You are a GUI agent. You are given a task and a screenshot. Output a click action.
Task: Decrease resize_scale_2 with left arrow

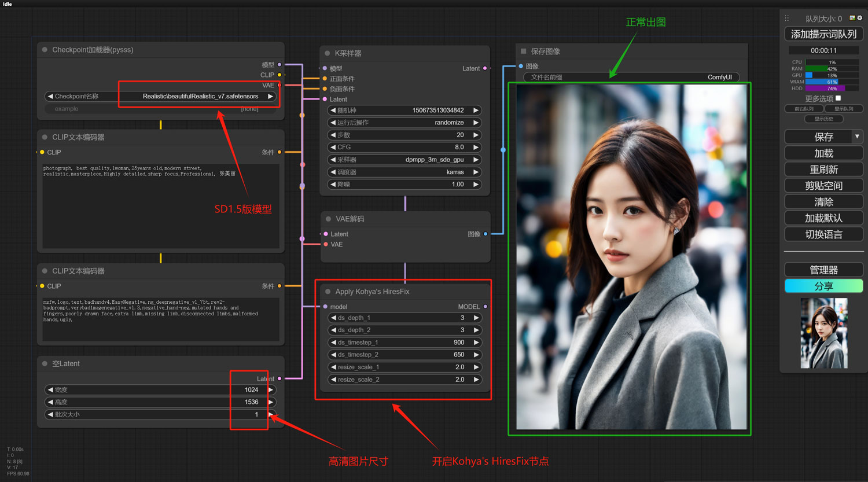[333, 380]
